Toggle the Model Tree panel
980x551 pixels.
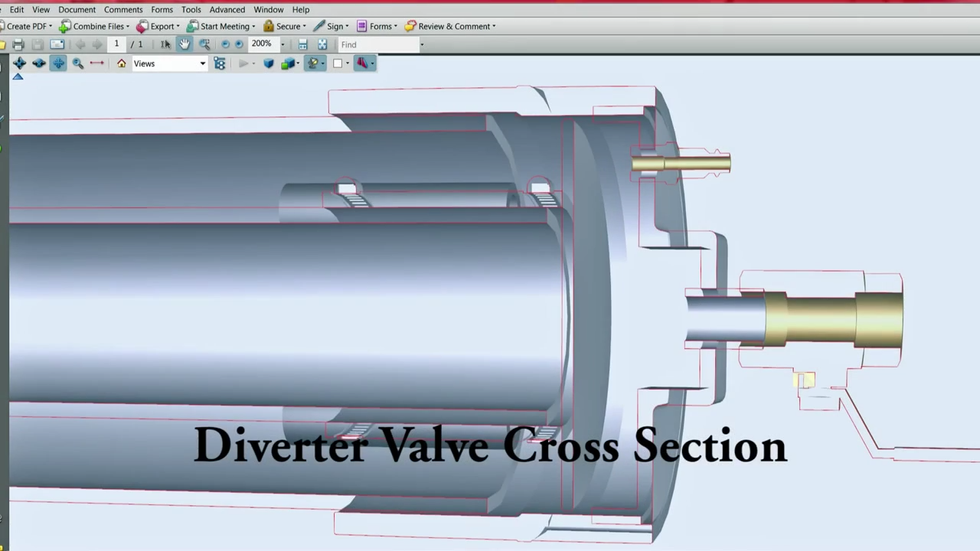220,64
